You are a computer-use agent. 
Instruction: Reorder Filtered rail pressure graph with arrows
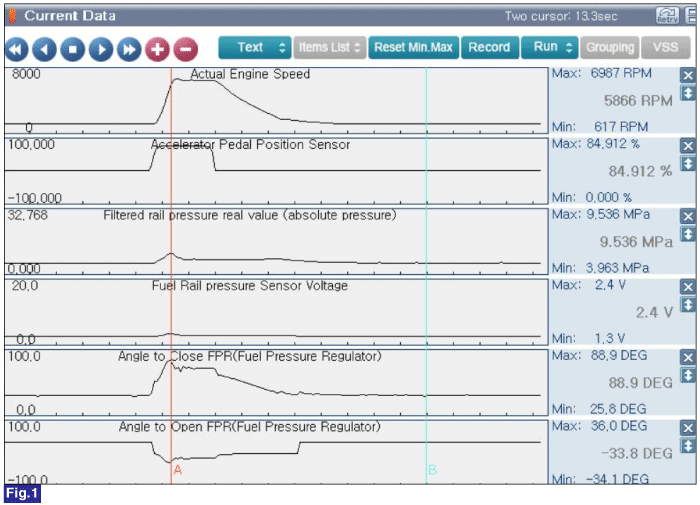pyautogui.click(x=688, y=234)
